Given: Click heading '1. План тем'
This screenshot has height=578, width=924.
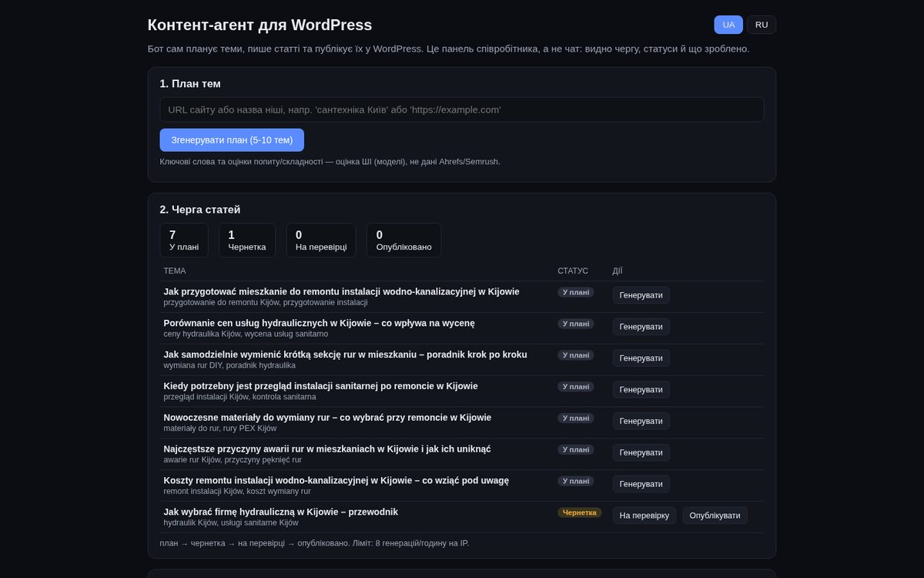Looking at the screenshot, I should pyautogui.click(x=190, y=84).
